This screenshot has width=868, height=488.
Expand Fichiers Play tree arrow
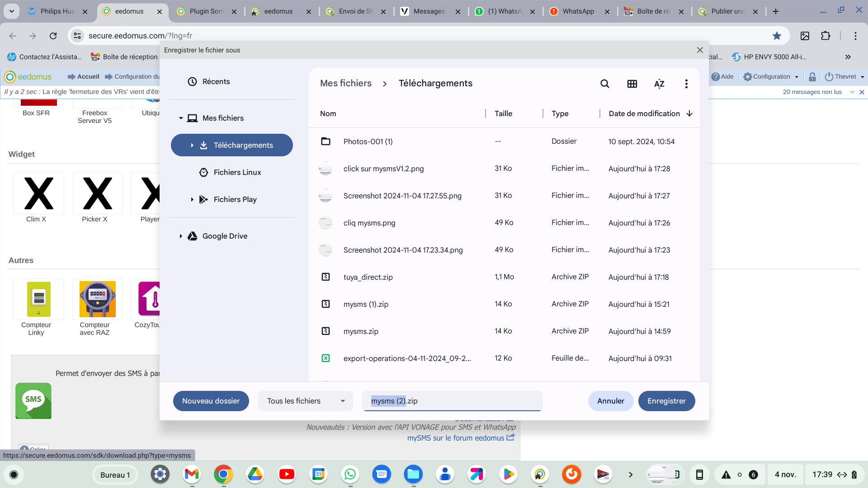click(192, 199)
